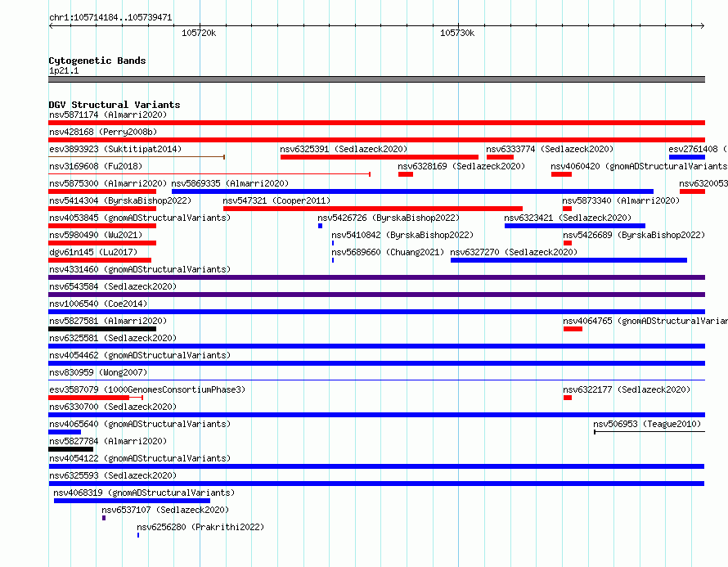Open nsv6325391 (Sedlazeck2020) variant
The image size is (728, 567).
click(x=344, y=149)
